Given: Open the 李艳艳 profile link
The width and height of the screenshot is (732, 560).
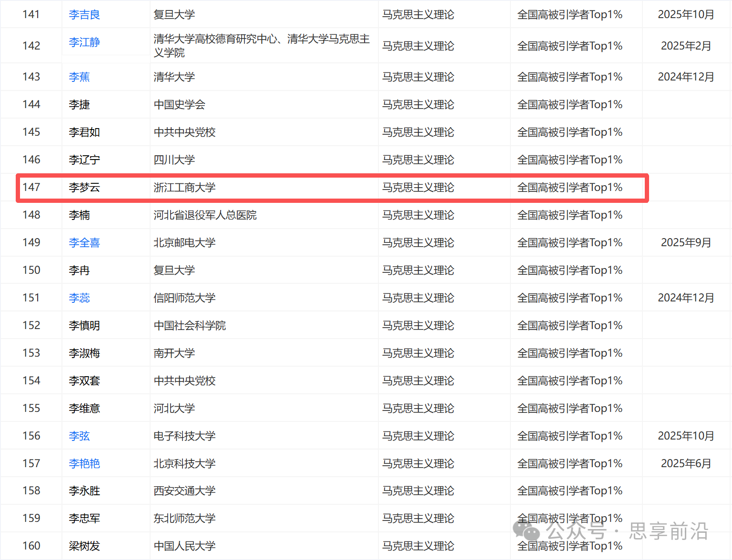Looking at the screenshot, I should click(x=84, y=464).
